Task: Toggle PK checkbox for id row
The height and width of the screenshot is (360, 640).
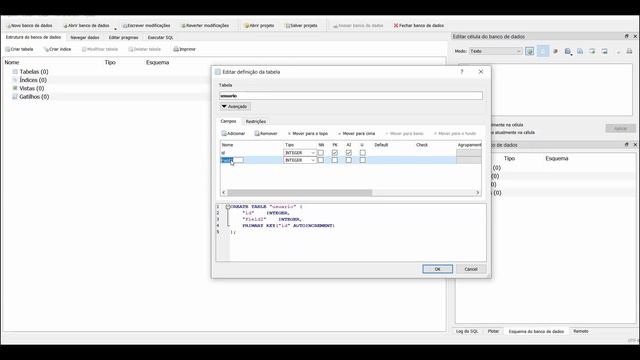Action: point(335,153)
